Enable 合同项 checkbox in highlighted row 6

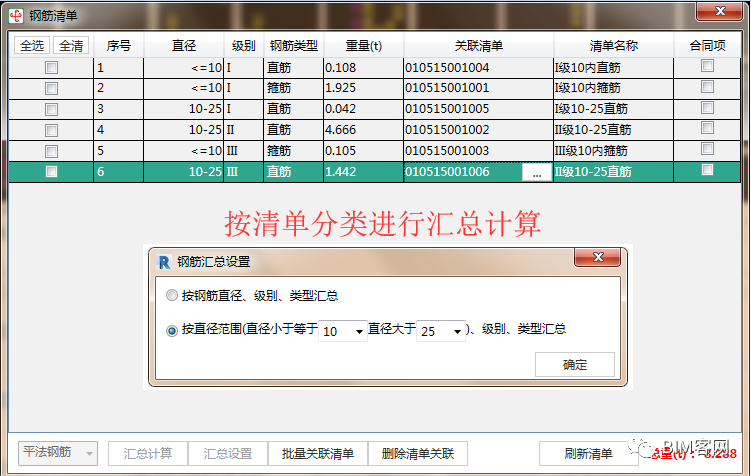pos(707,170)
